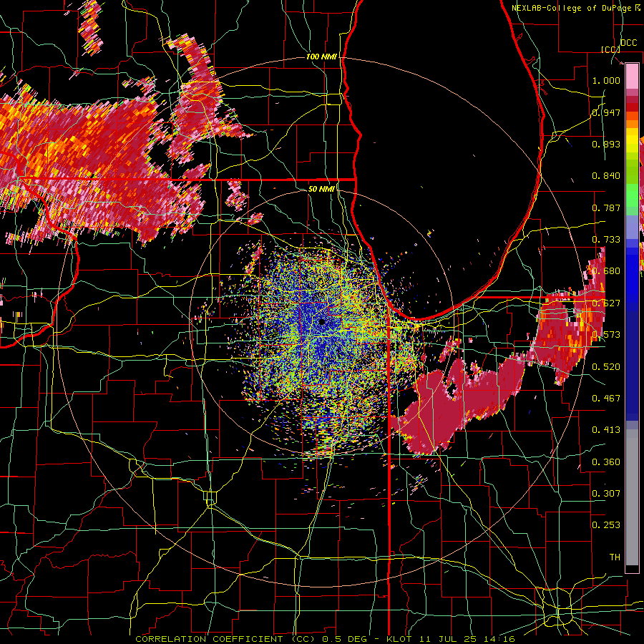The height and width of the screenshot is (644, 644).
Task: Click the CORRELATION COEFFICIENT (CC) footer text
Action: point(225,639)
